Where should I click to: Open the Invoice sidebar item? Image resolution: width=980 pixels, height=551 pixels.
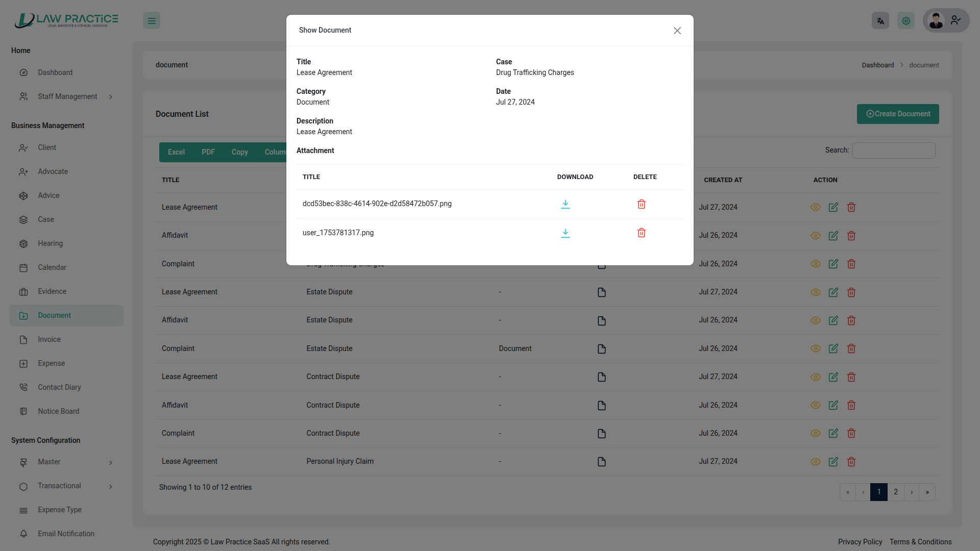(x=49, y=340)
